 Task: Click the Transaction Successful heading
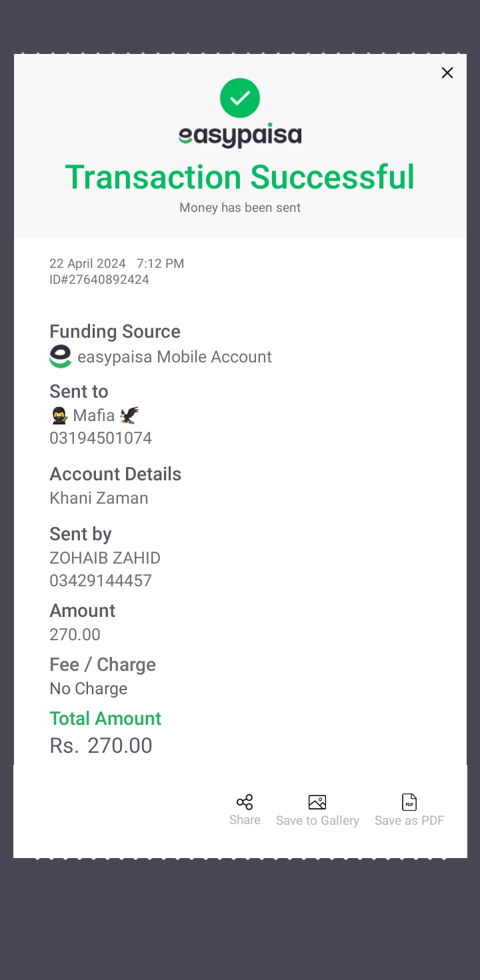240,177
